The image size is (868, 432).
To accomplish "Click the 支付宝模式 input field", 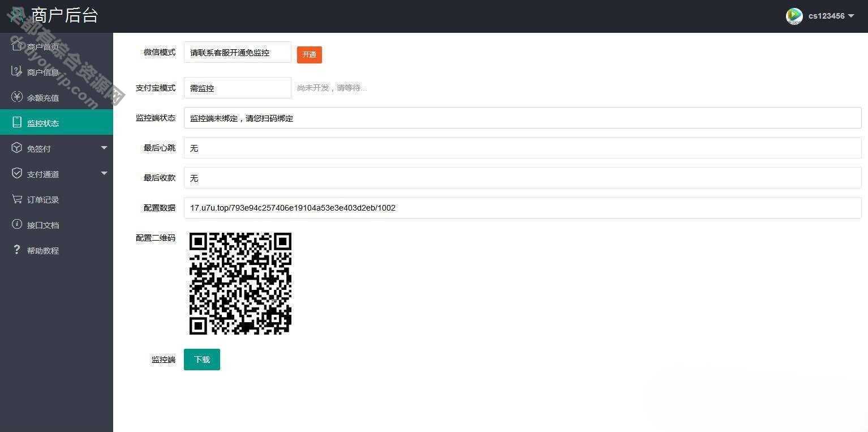I will click(238, 88).
